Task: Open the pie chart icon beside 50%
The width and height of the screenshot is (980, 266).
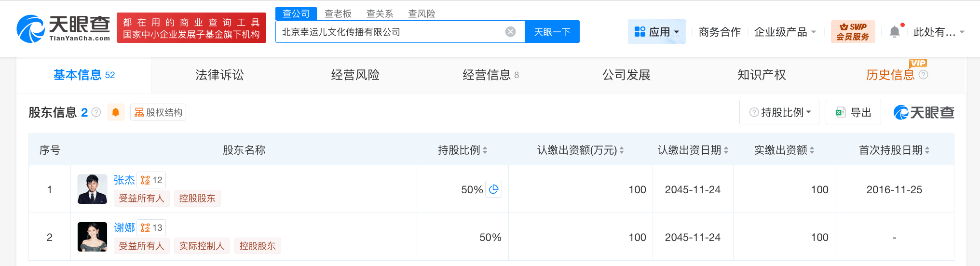Action: click(x=494, y=189)
